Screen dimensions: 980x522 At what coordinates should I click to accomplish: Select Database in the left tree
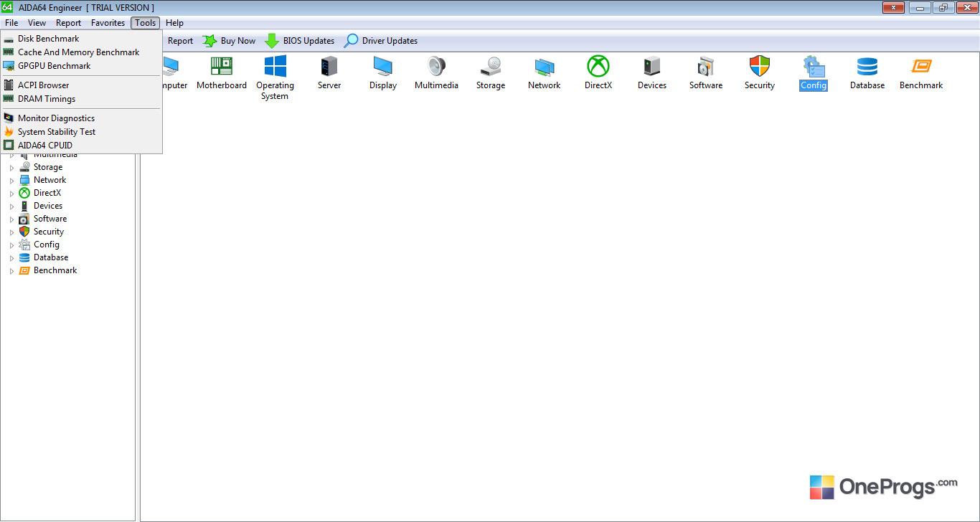[51, 257]
